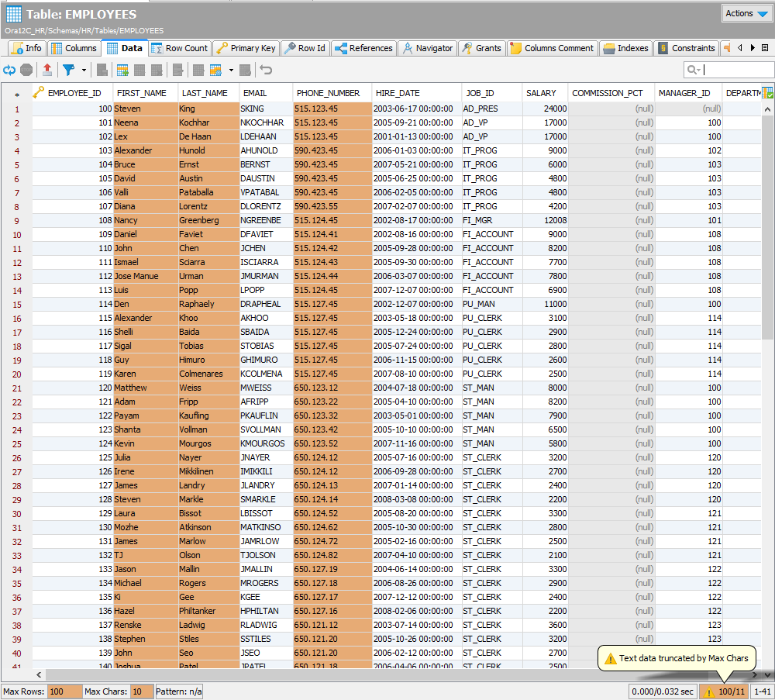The width and height of the screenshot is (775, 700).
Task: Click the email cell 'AHUNOLD'
Action: point(266,151)
